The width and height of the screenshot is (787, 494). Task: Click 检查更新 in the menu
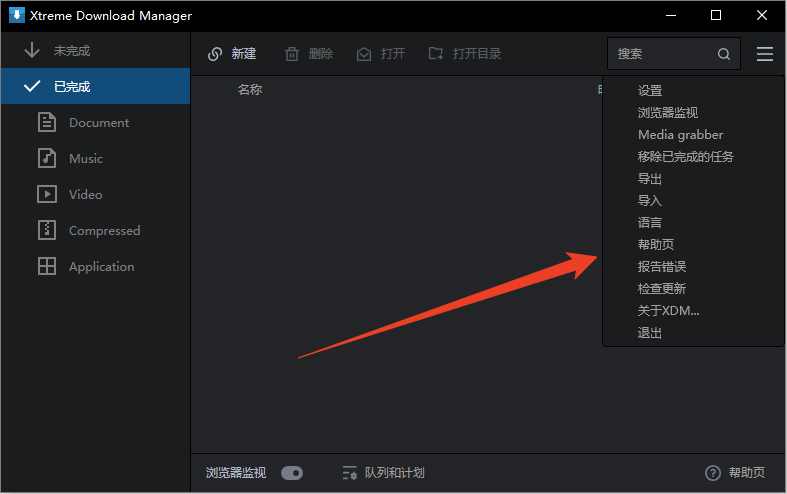pyautogui.click(x=662, y=289)
